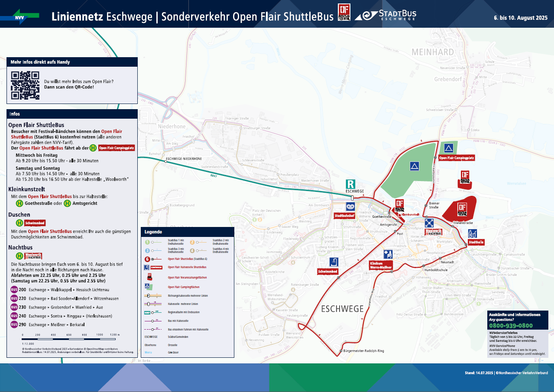Click the H stop icon beside Goethestraße in Infos
The image size is (554, 392).
(19, 203)
